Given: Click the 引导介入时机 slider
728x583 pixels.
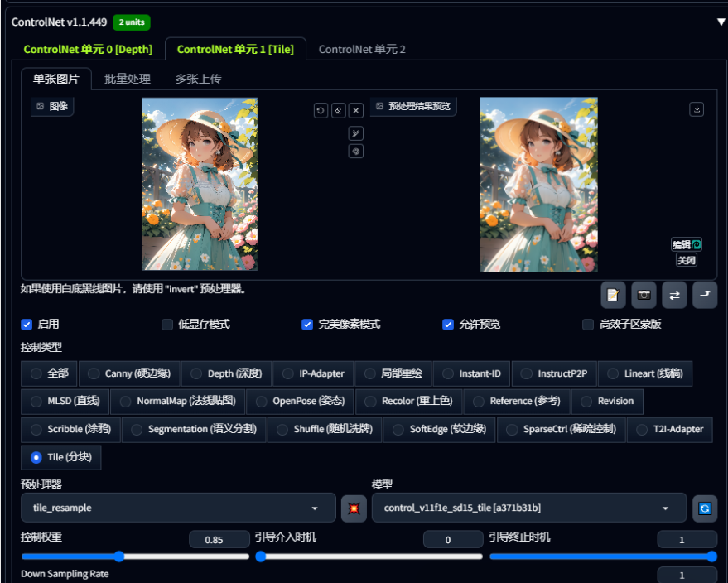Looking at the screenshot, I should 369,556.
